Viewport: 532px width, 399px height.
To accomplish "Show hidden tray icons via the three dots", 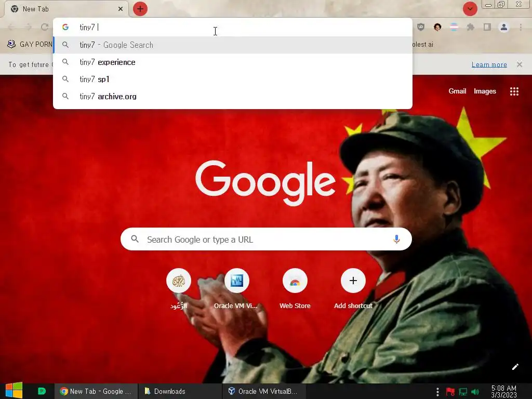I will coord(437,392).
